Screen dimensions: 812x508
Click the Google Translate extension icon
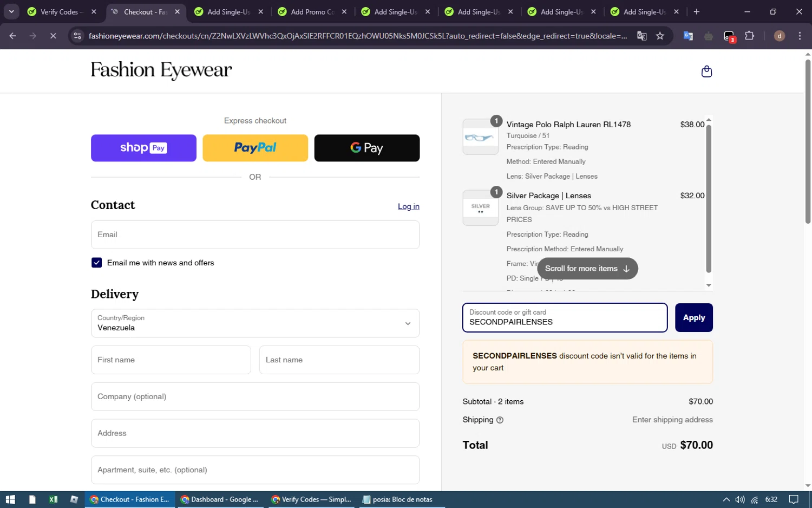688,36
